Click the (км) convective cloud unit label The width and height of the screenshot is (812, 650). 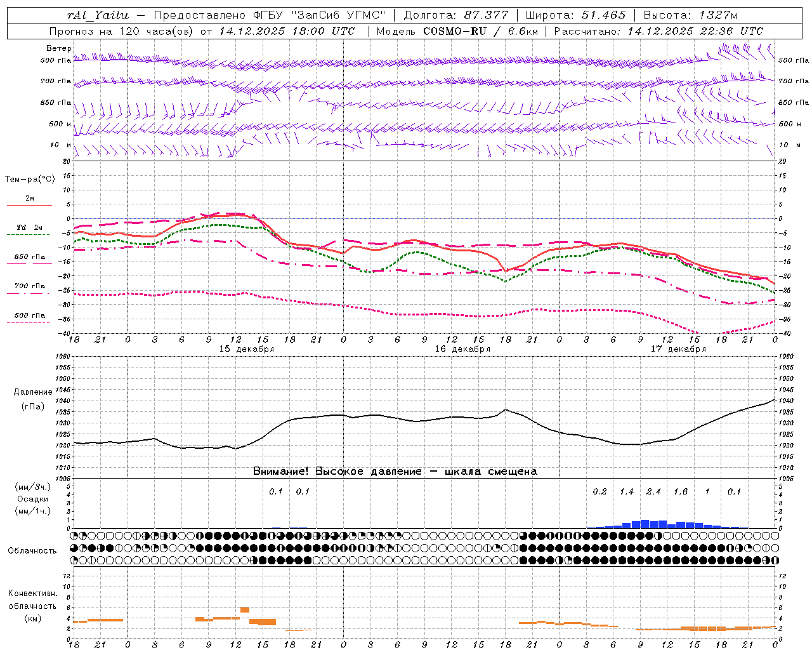click(32, 618)
